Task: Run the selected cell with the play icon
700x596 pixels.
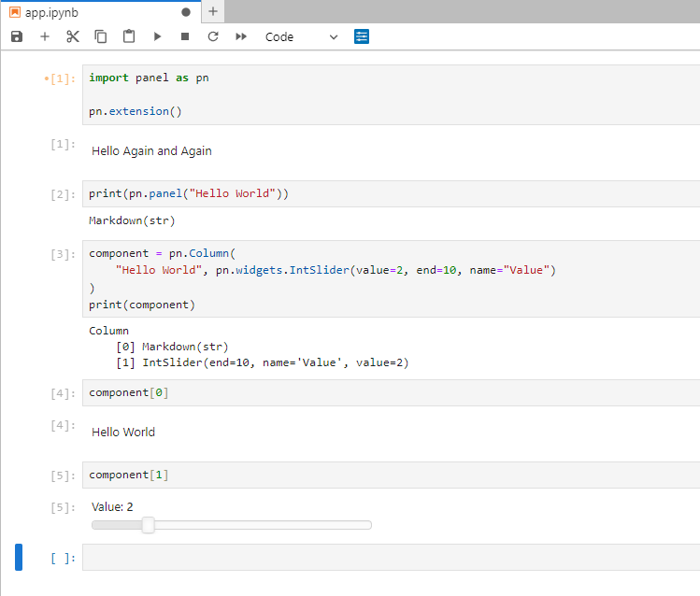Action: [157, 36]
